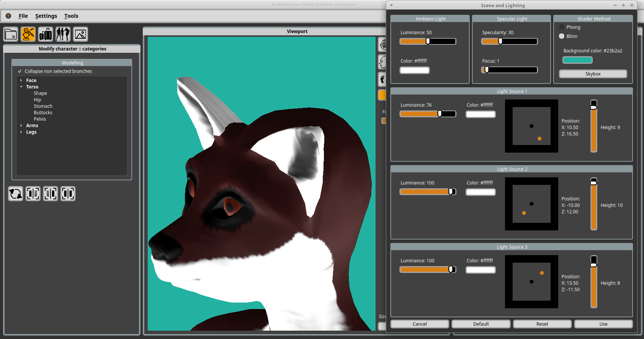Select the Modify character sculpting icon

(28, 34)
